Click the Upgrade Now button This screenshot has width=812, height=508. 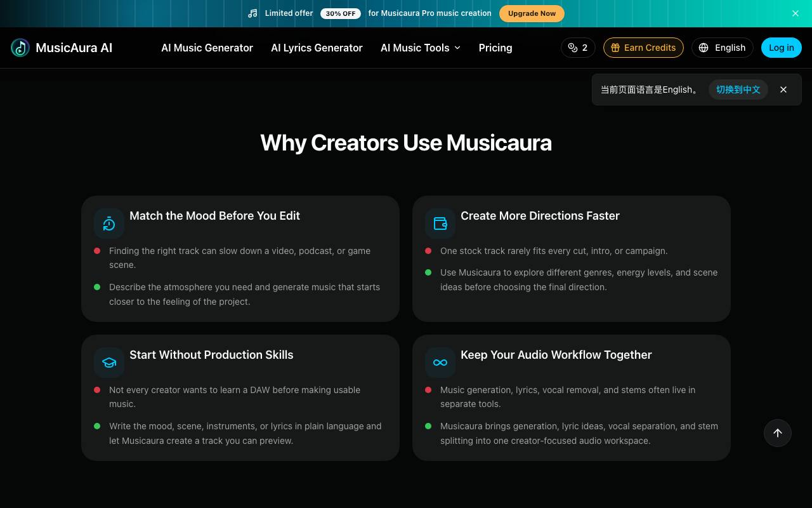tap(532, 13)
